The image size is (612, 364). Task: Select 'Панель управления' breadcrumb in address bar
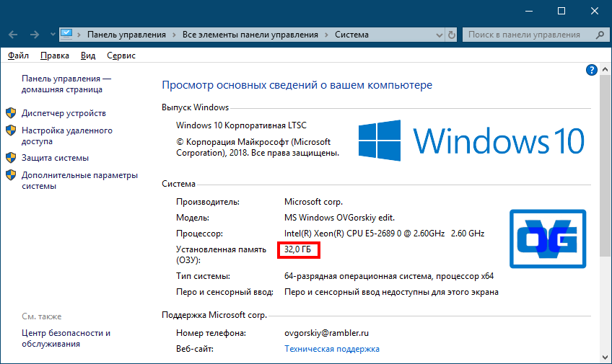(x=126, y=35)
